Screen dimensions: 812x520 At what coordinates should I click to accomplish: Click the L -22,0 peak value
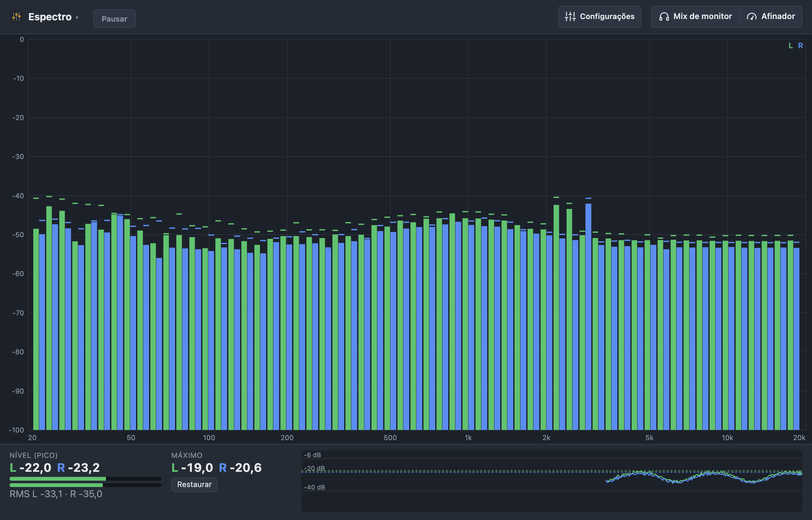(x=30, y=468)
